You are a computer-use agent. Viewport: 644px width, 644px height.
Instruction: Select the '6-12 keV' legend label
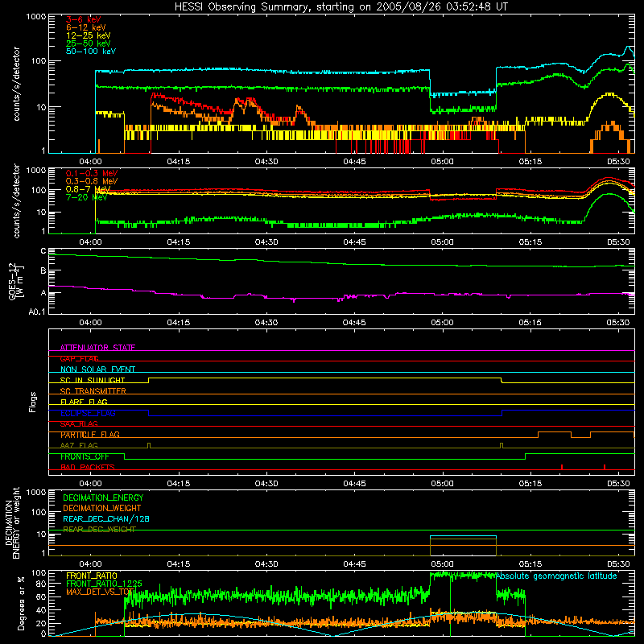[86, 27]
